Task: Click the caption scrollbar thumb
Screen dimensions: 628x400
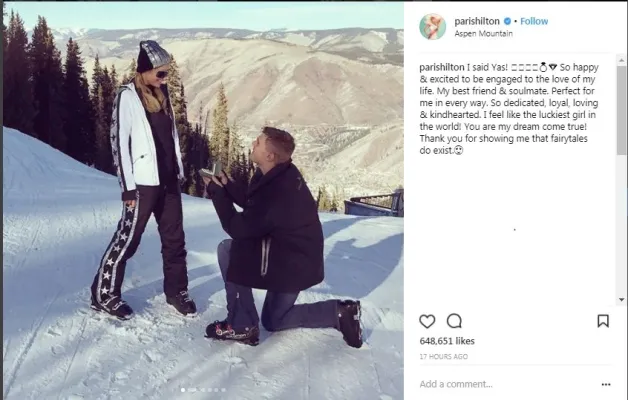Action: tap(621, 110)
